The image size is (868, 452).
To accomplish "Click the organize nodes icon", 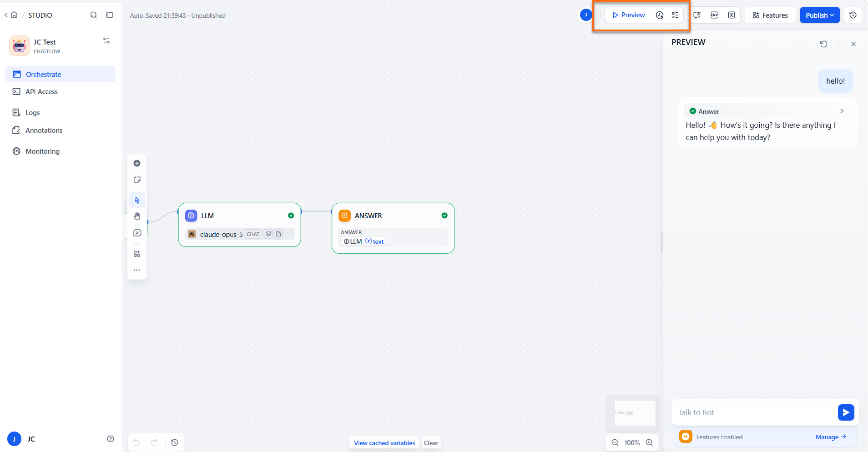I will [x=137, y=254].
